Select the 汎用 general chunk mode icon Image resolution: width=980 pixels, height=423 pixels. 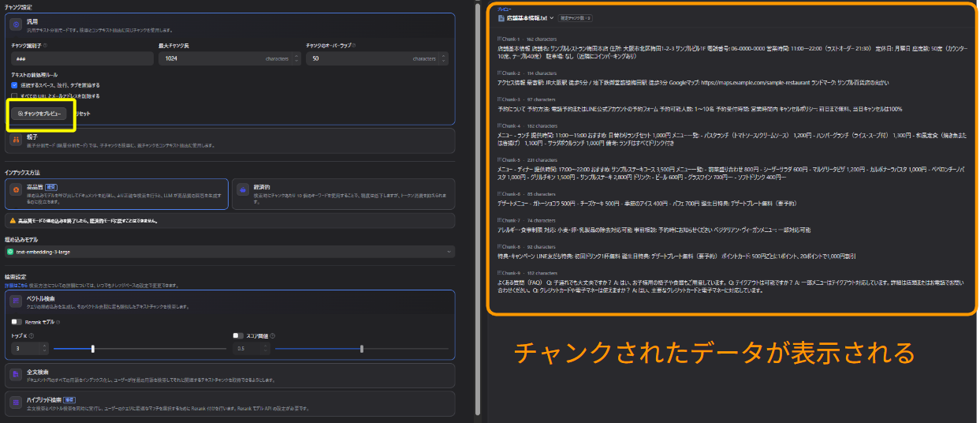click(16, 24)
